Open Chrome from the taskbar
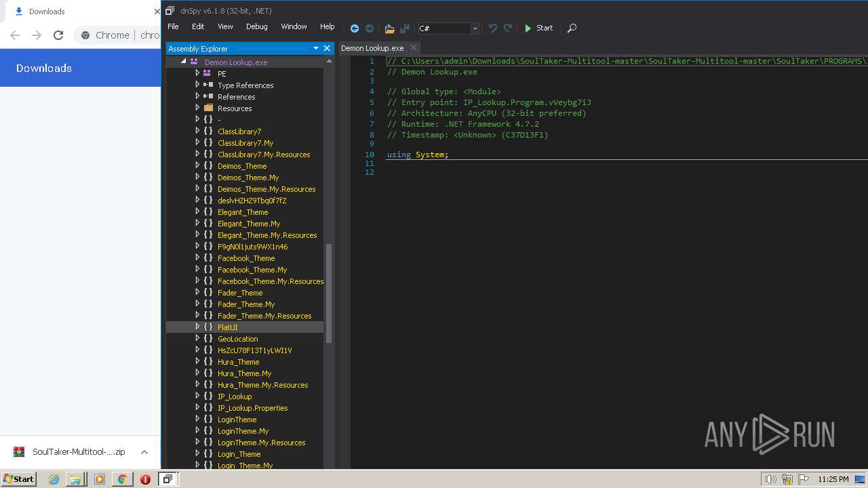 (x=122, y=479)
